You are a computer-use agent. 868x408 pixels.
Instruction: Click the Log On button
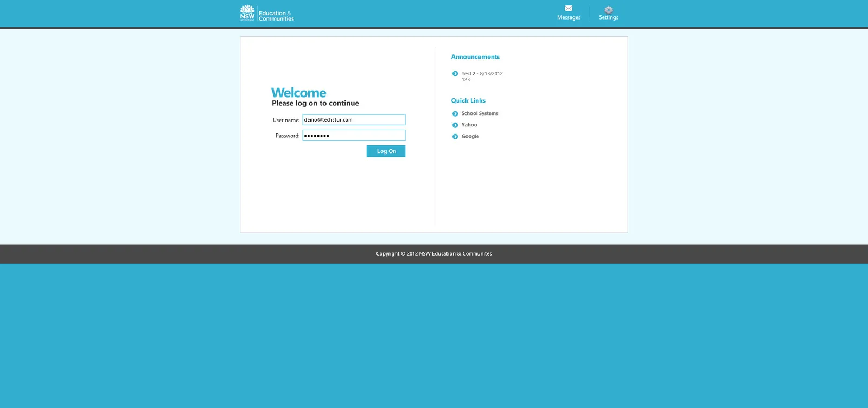click(386, 151)
